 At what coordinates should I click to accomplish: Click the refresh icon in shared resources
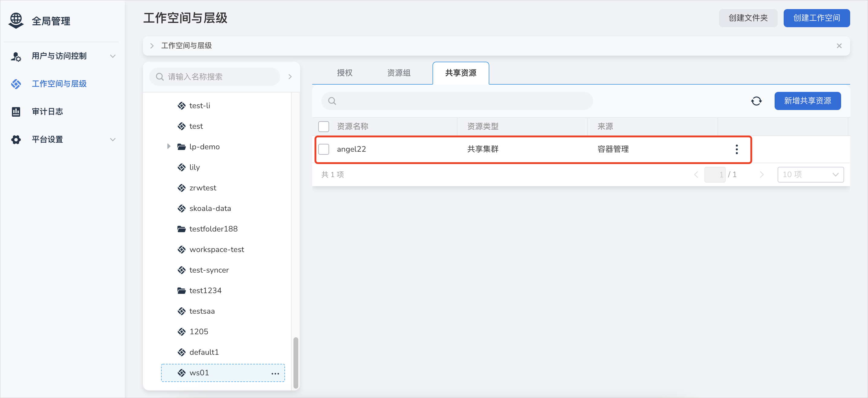click(x=756, y=101)
